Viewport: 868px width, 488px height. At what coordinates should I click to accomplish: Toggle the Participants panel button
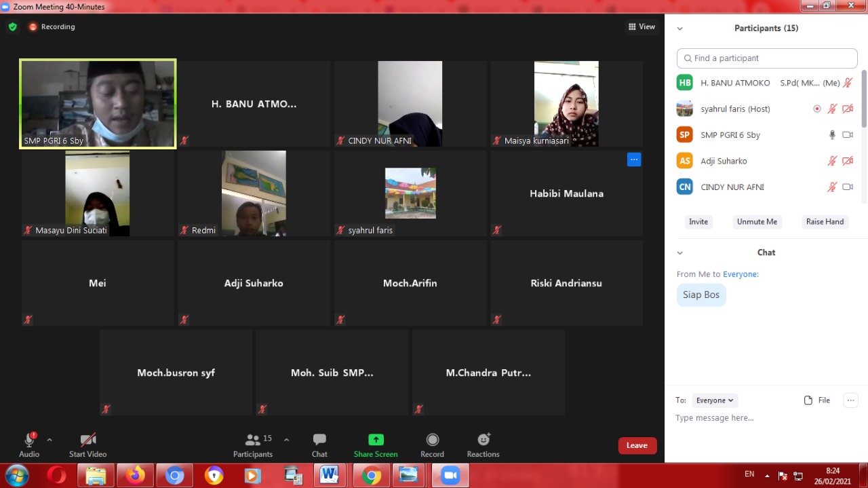pos(253,445)
